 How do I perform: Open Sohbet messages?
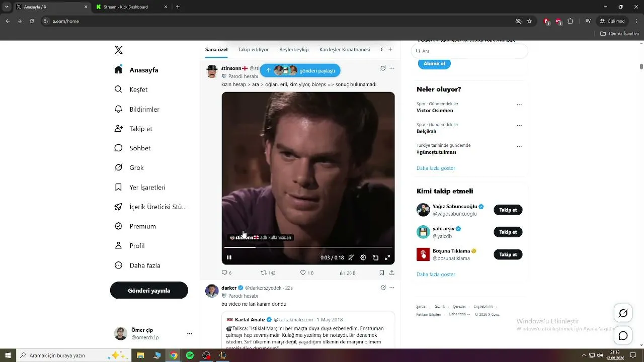(x=132, y=148)
